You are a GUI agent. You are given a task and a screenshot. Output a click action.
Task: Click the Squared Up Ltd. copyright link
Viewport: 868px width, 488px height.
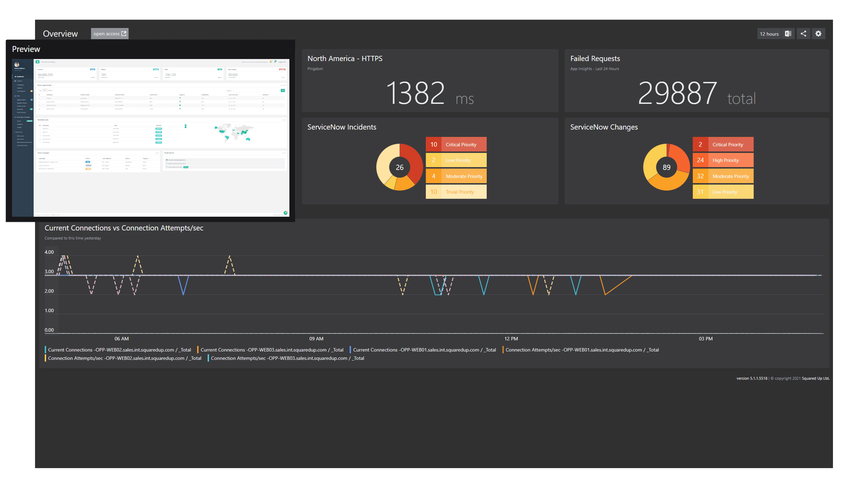point(816,378)
